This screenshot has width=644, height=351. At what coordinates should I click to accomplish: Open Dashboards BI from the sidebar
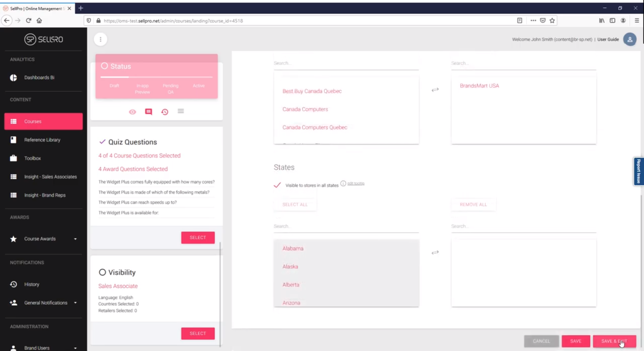pyautogui.click(x=44, y=78)
